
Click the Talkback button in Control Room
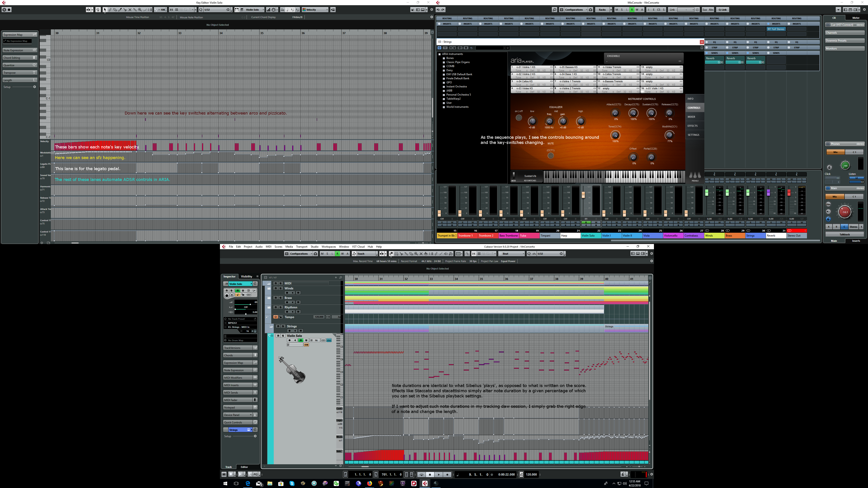(844, 235)
